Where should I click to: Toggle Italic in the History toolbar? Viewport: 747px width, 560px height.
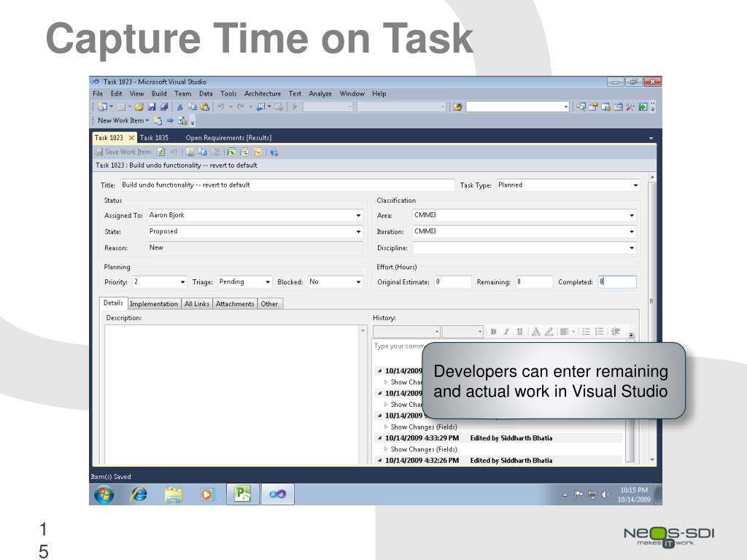coord(506,332)
